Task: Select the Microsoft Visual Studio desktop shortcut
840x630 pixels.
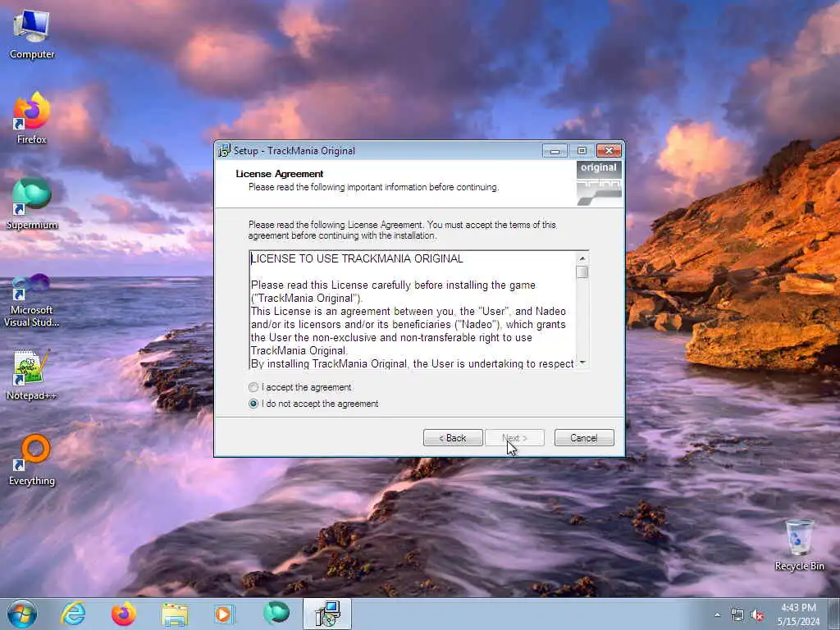Action: click(x=32, y=300)
